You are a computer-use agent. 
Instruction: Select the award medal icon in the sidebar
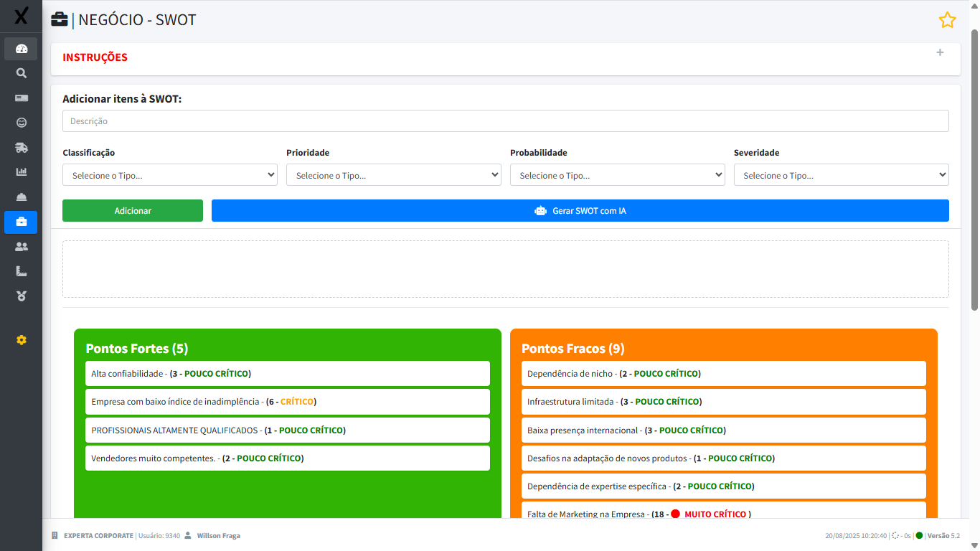[x=20, y=295]
